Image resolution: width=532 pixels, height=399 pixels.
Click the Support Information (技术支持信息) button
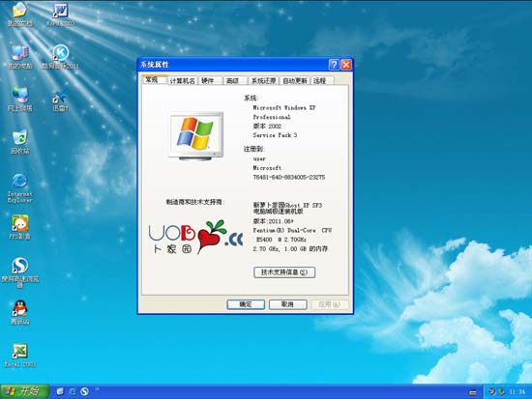[x=284, y=272]
